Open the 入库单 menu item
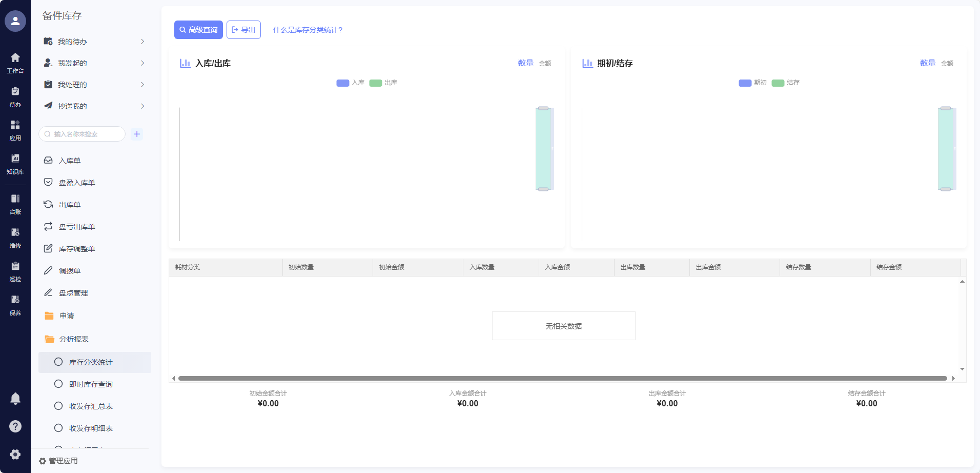The height and width of the screenshot is (473, 980). [x=70, y=161]
